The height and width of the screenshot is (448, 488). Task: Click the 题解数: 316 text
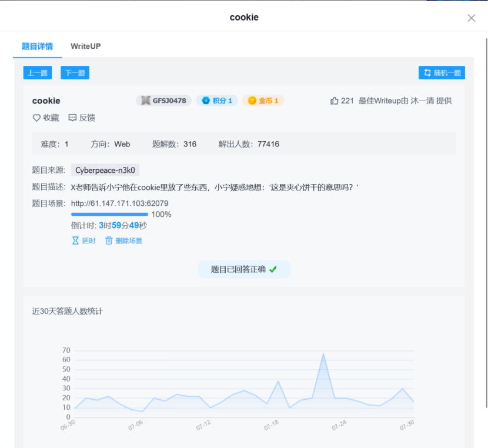174,144
